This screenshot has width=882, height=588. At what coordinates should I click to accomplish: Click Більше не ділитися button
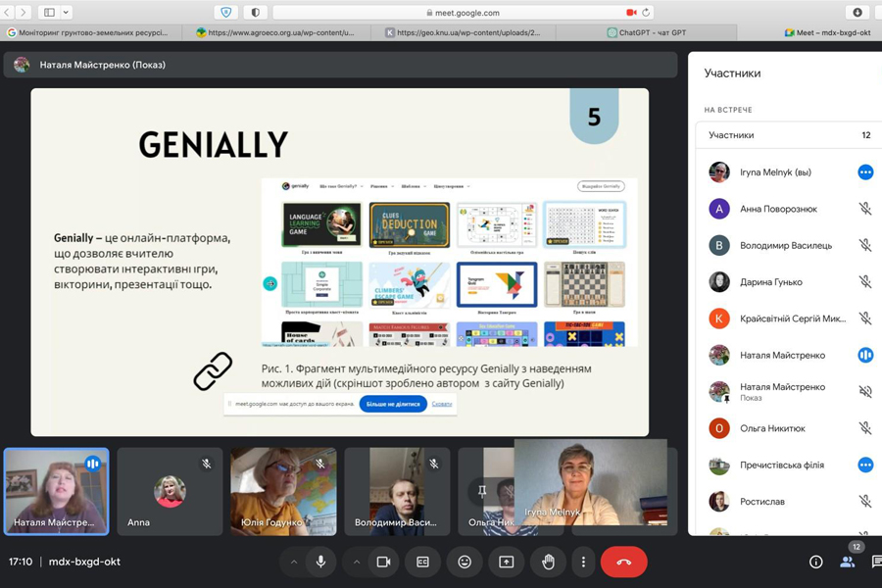pyautogui.click(x=393, y=404)
